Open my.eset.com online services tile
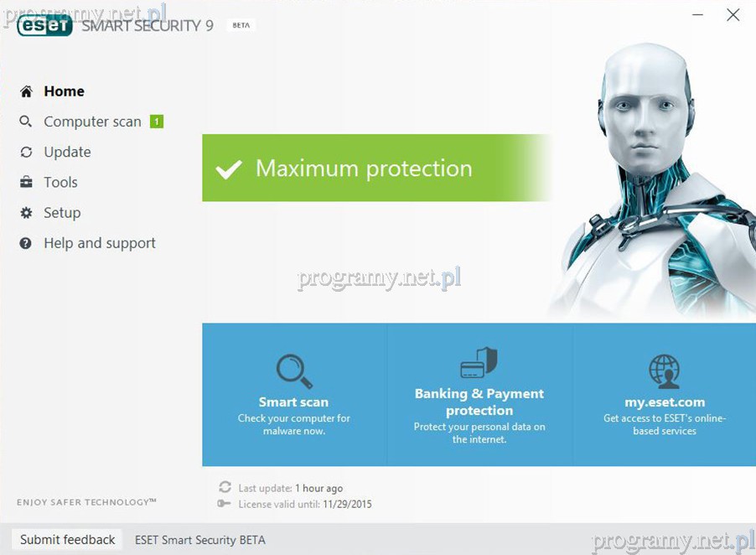Image resolution: width=756 pixels, height=555 pixels. [665, 394]
